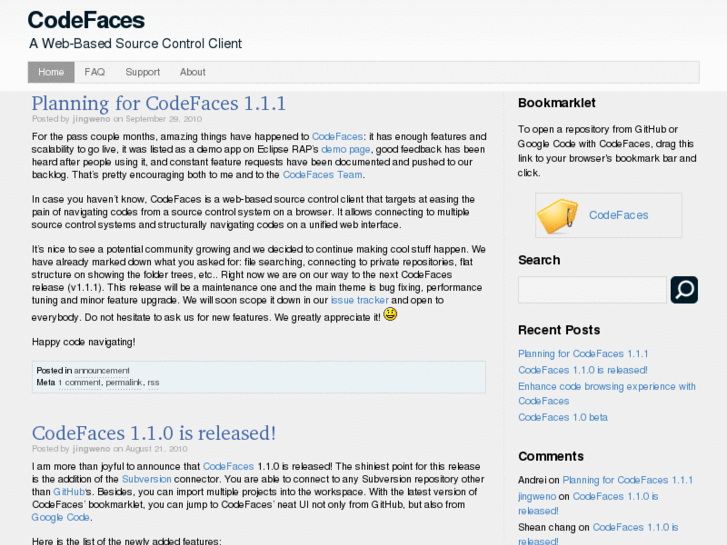727x545 pixels.
Task: Open recent post CodeFaces 1.1.0 is released!
Action: click(582, 370)
